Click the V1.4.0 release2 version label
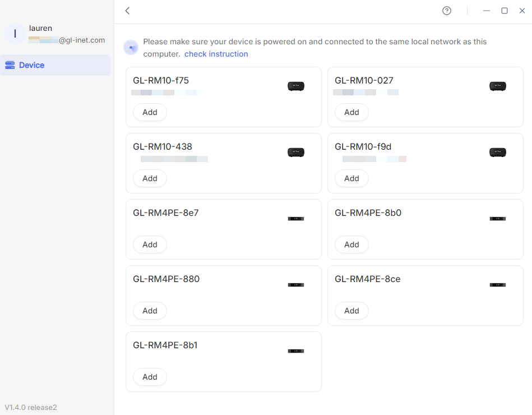The height and width of the screenshot is (415, 532). [31, 407]
